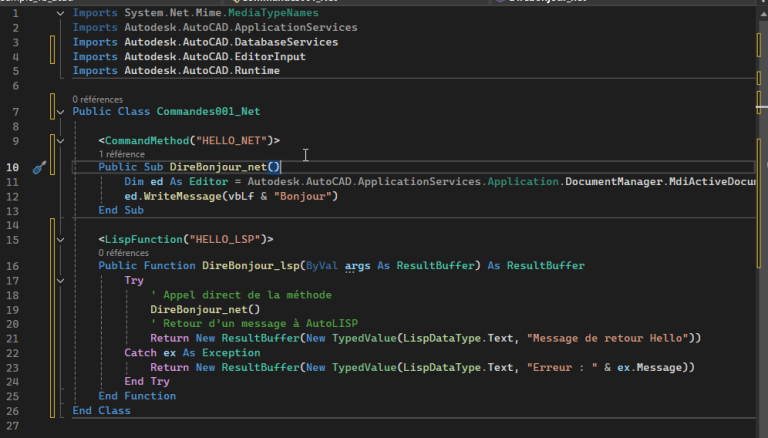The height and width of the screenshot is (438, 768).
Task: Click ex.Message on line 23
Action: click(x=649, y=367)
